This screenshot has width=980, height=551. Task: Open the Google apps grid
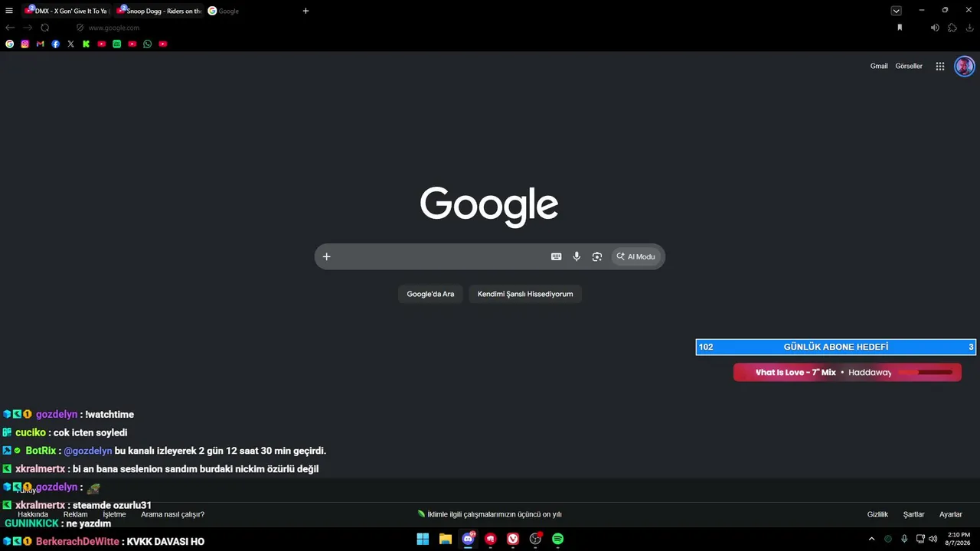pyautogui.click(x=940, y=67)
